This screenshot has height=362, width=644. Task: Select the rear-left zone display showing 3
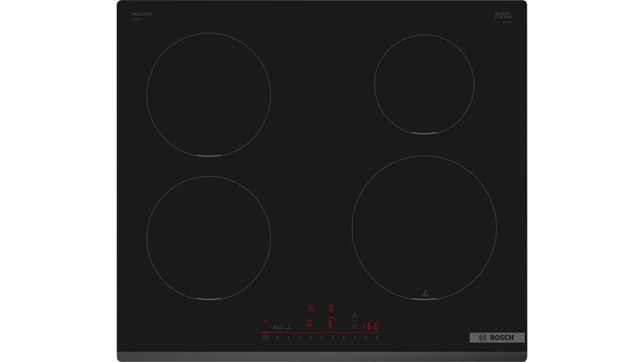coord(310,309)
